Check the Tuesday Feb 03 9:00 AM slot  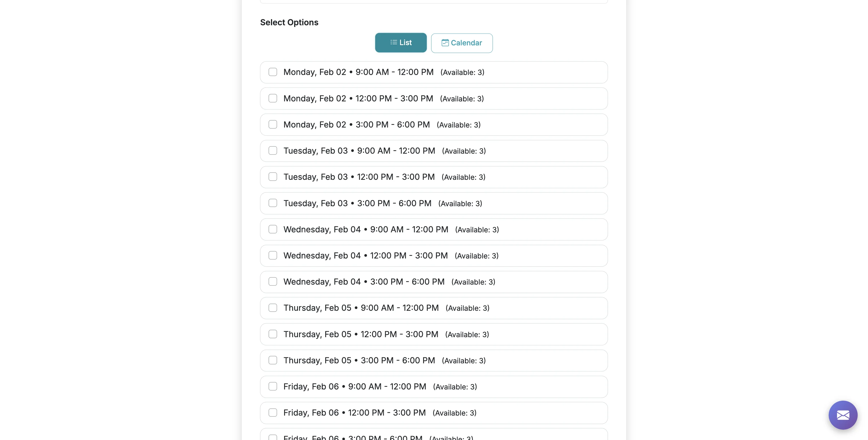click(x=273, y=150)
